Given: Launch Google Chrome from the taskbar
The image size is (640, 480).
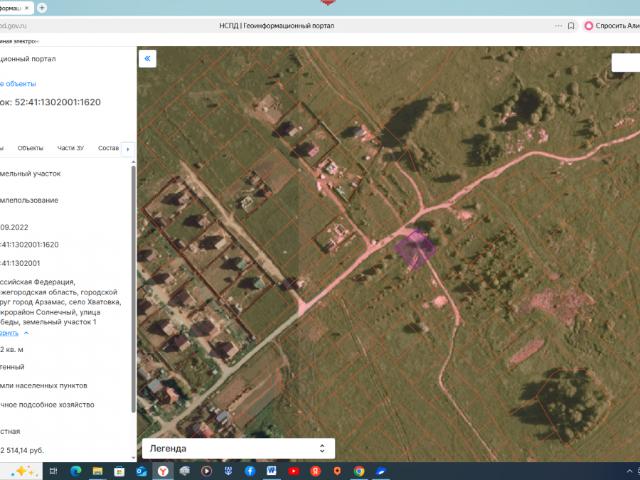Looking at the screenshot, I should (x=359, y=471).
